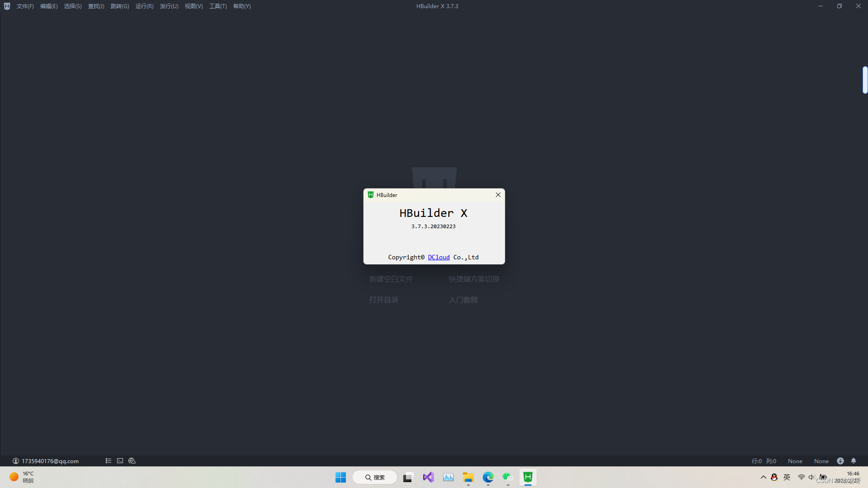868x488 pixels.
Task: Close the HBuilder about dialog
Action: (498, 195)
